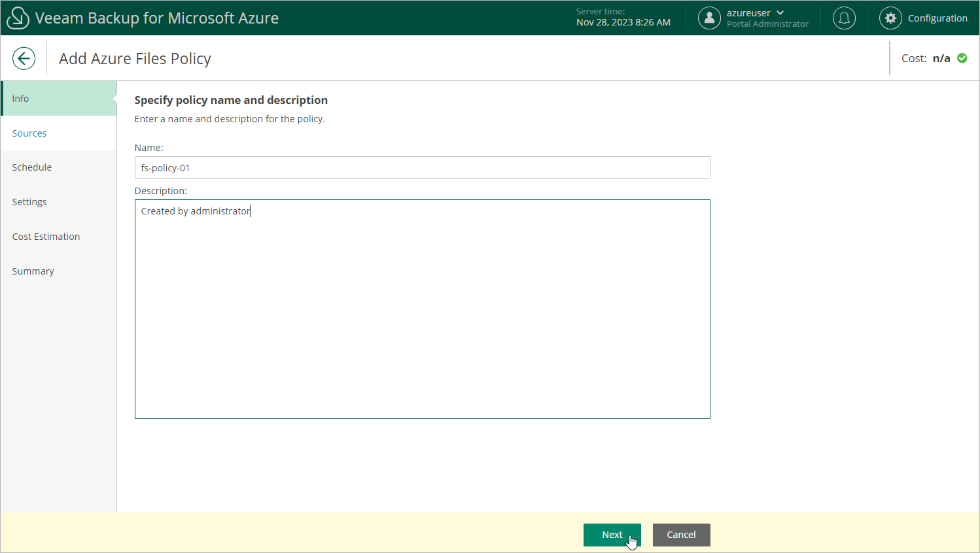Click the green cost status checkmark
This screenshot has height=553, width=980.
tap(962, 58)
